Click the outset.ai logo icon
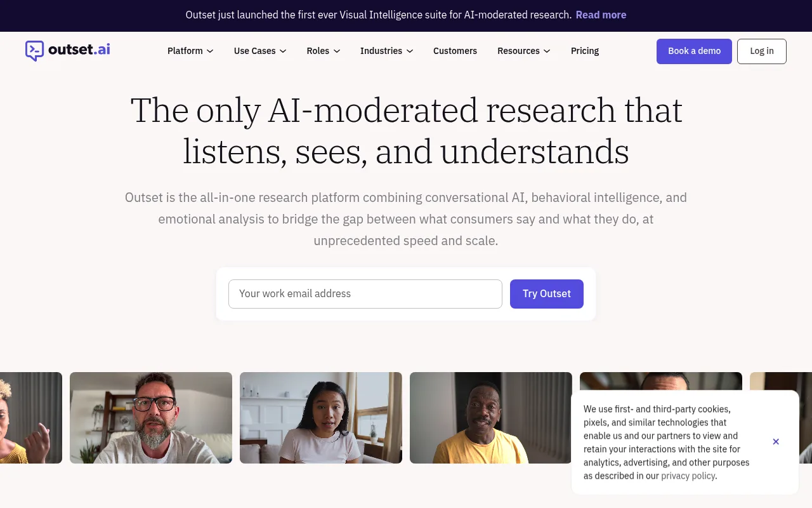The image size is (812, 508). (34, 51)
